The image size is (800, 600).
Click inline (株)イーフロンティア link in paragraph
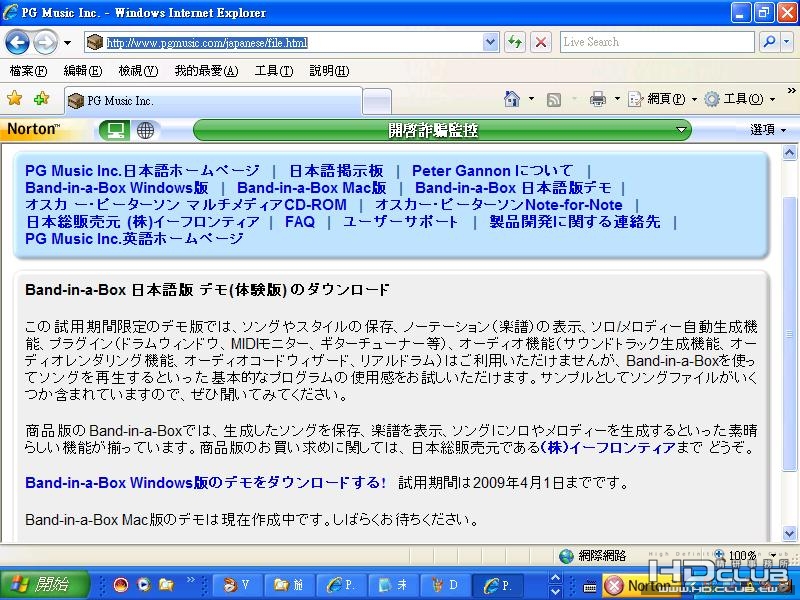(608, 448)
